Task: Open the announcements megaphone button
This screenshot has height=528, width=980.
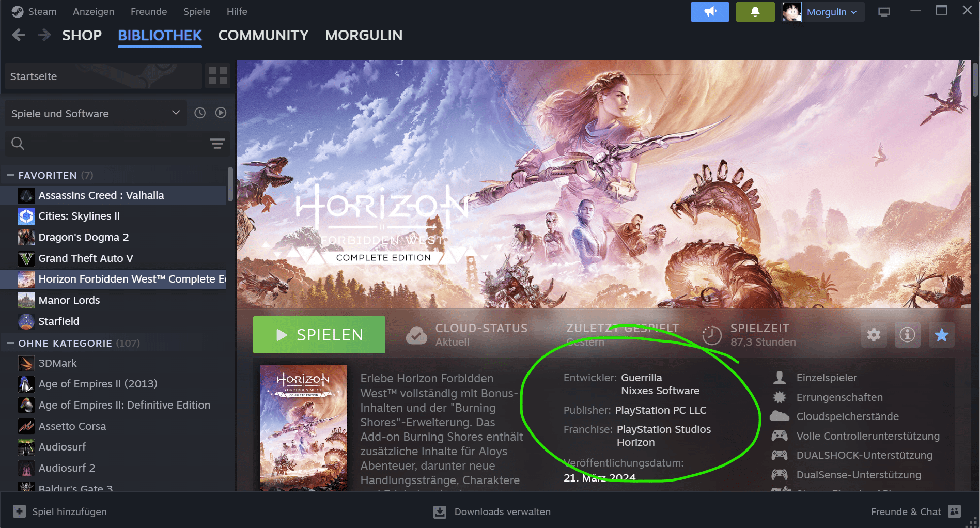Action: point(710,12)
